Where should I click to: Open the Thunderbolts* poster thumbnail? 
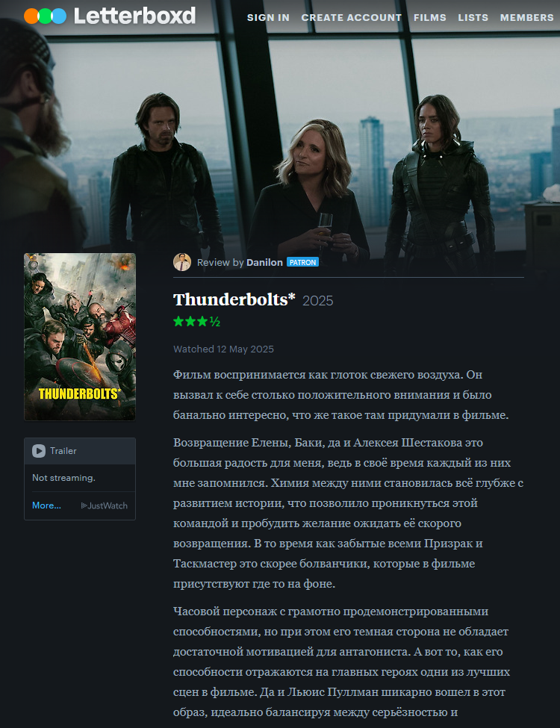(x=80, y=337)
